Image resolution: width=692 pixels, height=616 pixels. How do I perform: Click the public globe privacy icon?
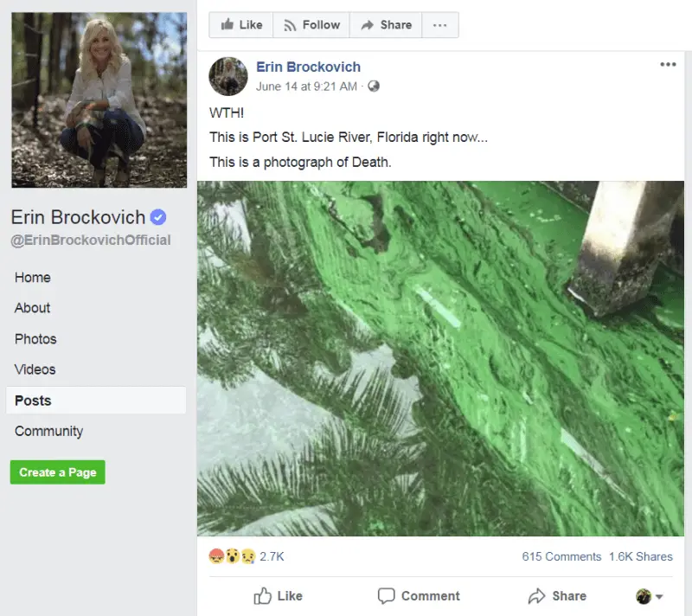coord(374,86)
